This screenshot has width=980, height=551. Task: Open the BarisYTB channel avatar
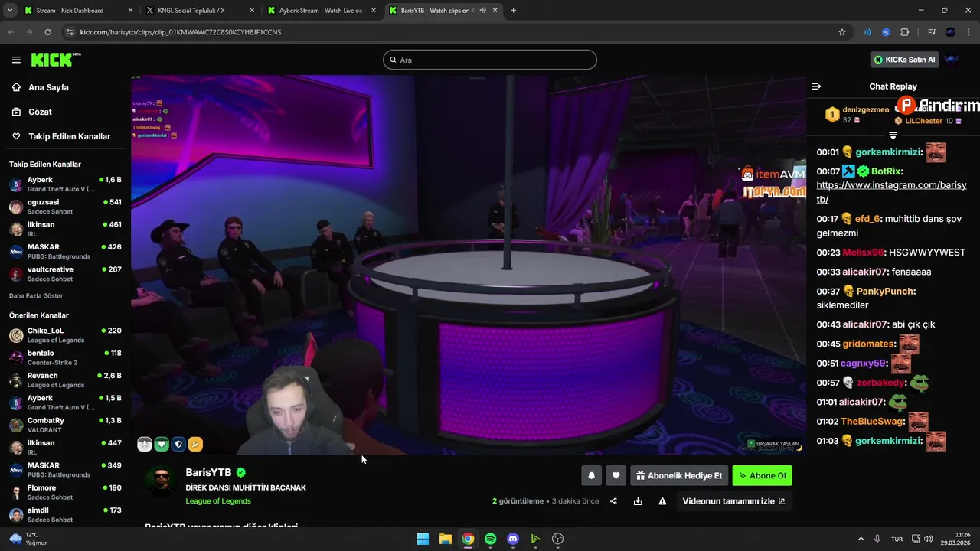[161, 482]
